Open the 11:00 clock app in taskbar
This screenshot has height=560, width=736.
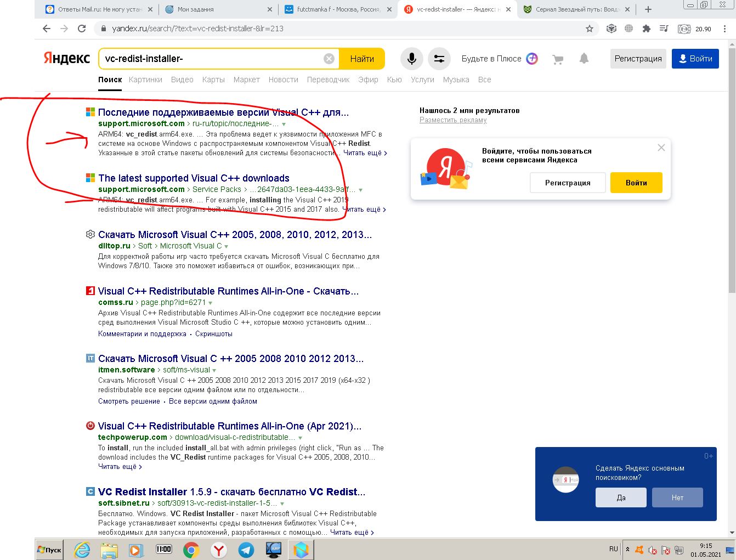(x=164, y=549)
